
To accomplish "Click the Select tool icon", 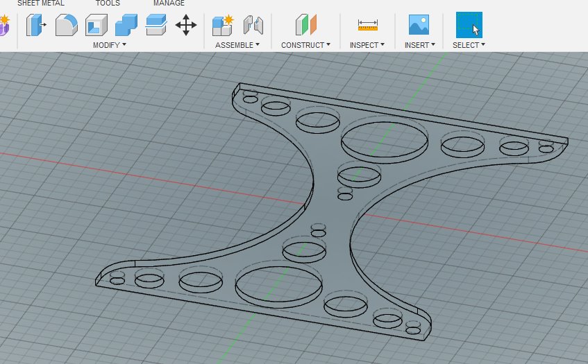I will pos(469,25).
